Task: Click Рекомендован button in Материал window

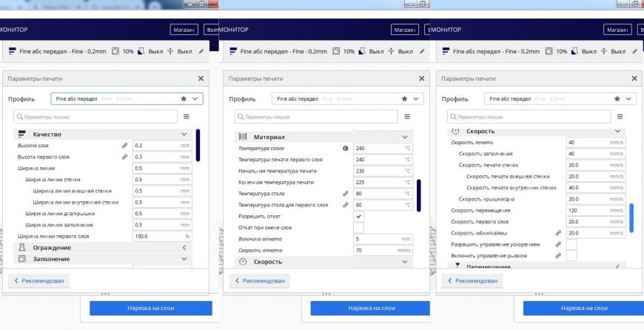Action: (260, 280)
